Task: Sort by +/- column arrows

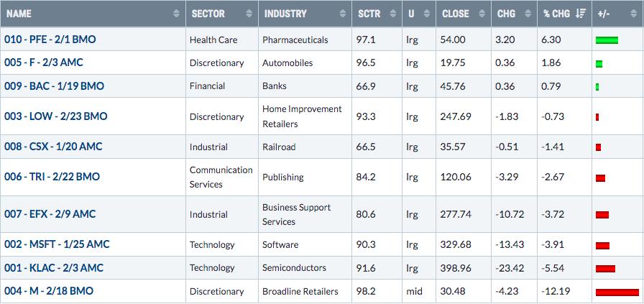Action: click(x=633, y=14)
